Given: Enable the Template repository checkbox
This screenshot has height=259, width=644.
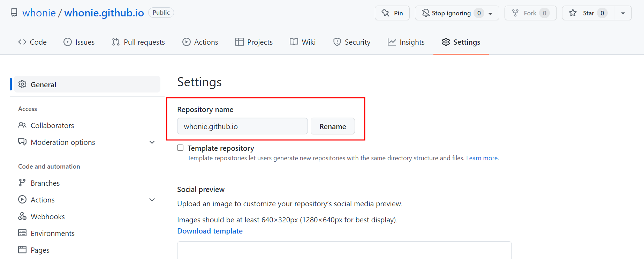Looking at the screenshot, I should coord(180,148).
